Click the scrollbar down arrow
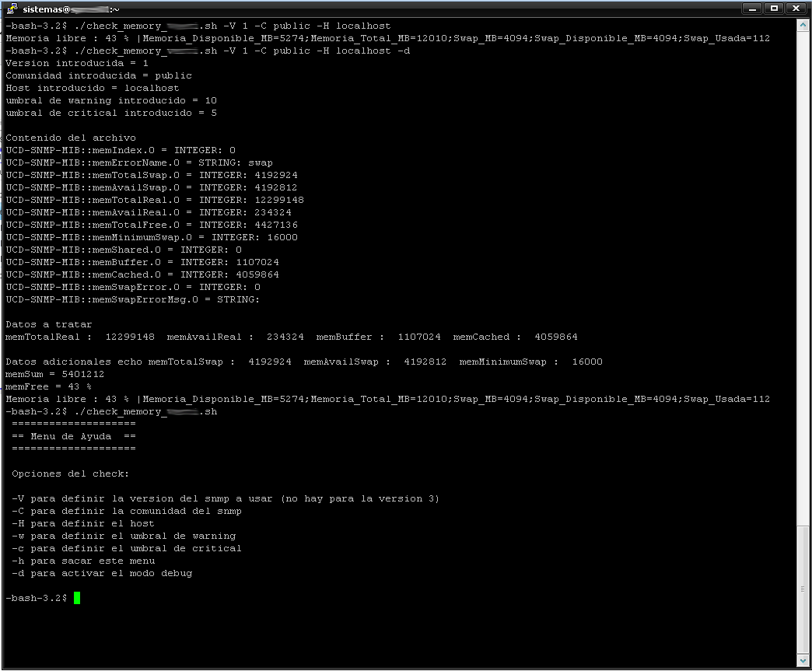The width and height of the screenshot is (812, 671). click(x=803, y=660)
